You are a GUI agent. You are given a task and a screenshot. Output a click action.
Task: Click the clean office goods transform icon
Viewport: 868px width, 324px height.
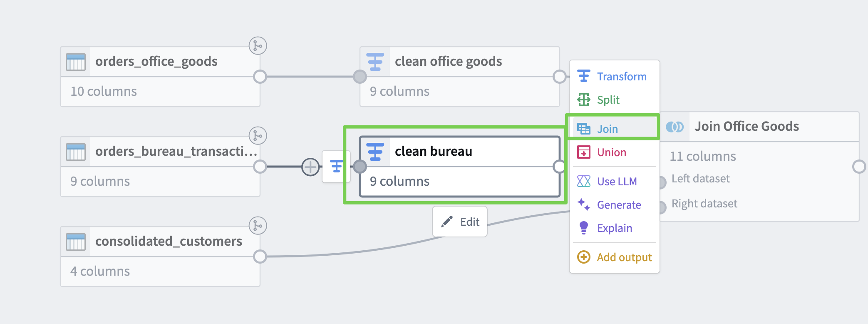point(375,62)
